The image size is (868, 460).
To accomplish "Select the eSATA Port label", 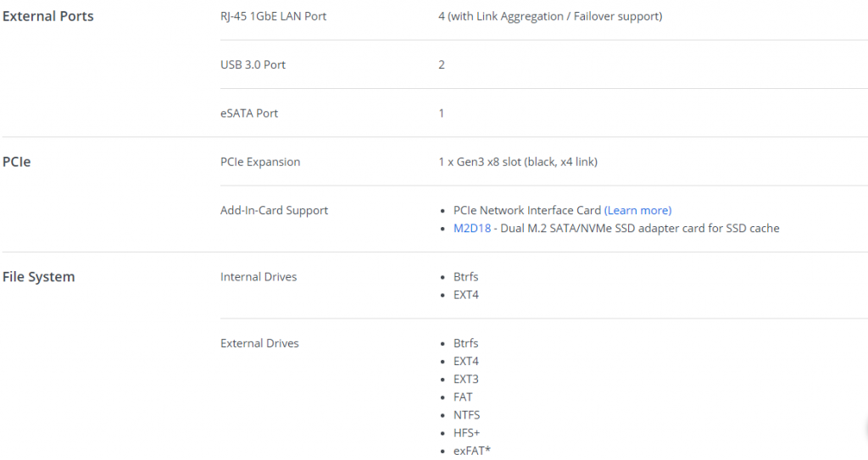I will point(249,113).
